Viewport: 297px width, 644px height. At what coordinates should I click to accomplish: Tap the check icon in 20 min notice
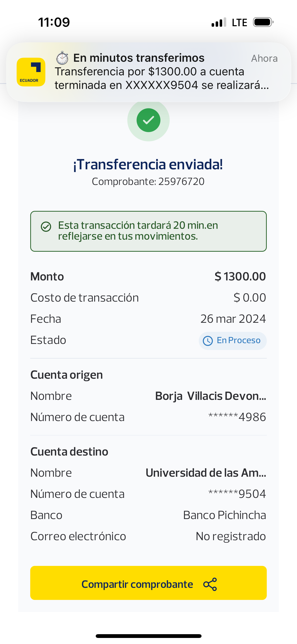tap(46, 227)
